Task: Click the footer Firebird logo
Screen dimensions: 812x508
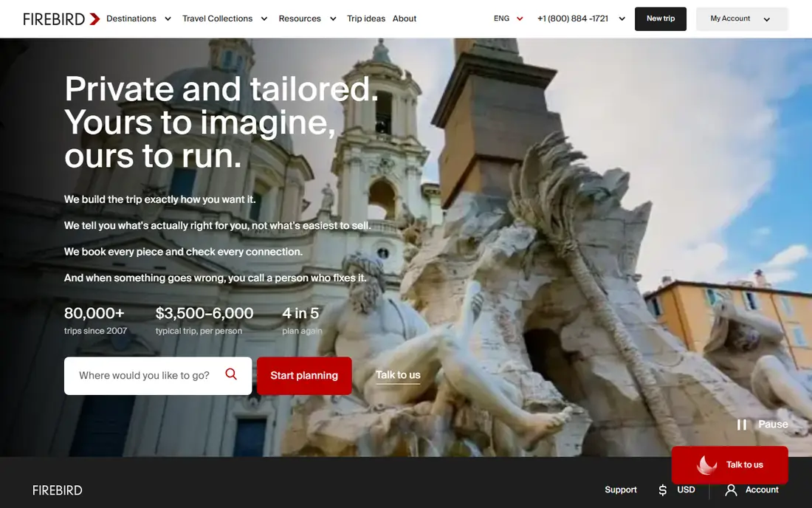Action: coord(57,490)
